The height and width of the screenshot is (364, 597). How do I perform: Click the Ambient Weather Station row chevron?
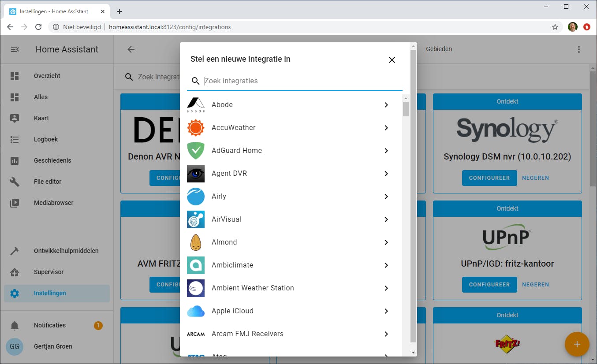[x=386, y=288]
